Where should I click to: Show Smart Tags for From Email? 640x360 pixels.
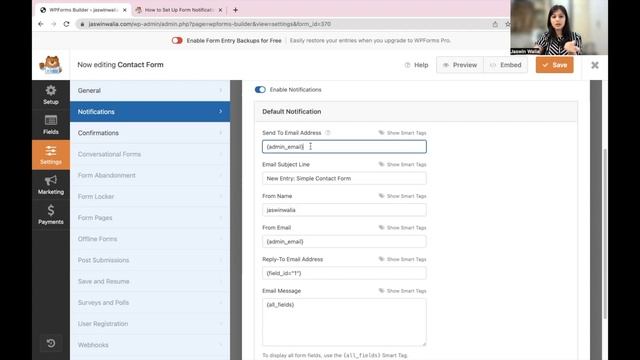coord(402,227)
